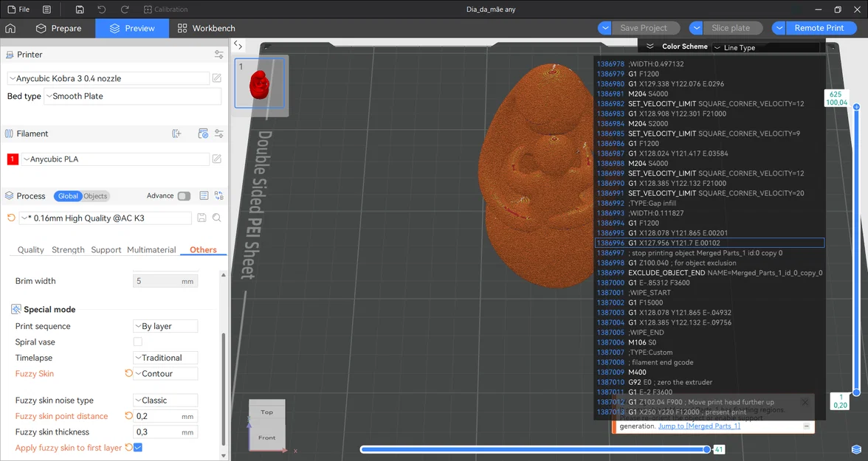Click the horizontal move slider handle
Image resolution: width=868 pixels, height=461 pixels.
[x=707, y=449]
